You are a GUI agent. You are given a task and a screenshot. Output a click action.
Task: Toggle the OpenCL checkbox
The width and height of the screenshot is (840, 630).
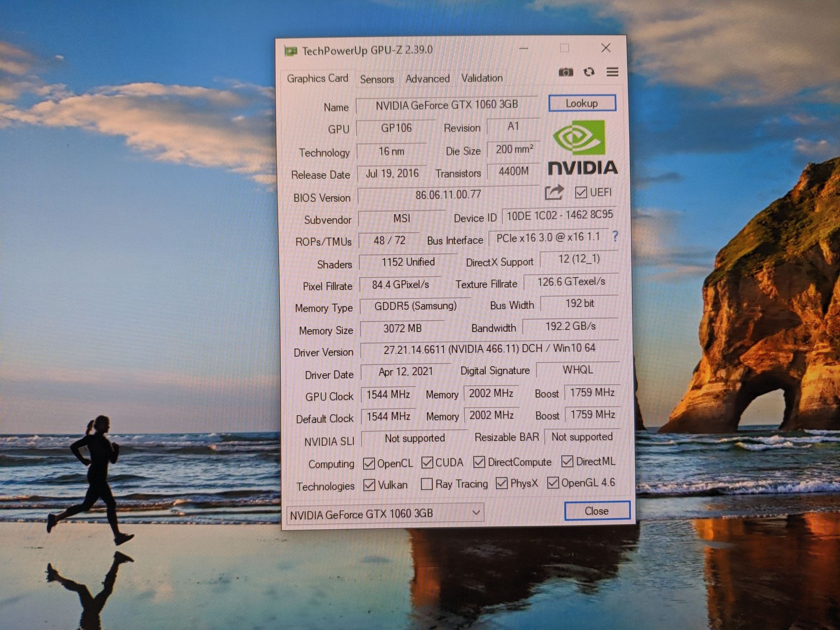369,463
